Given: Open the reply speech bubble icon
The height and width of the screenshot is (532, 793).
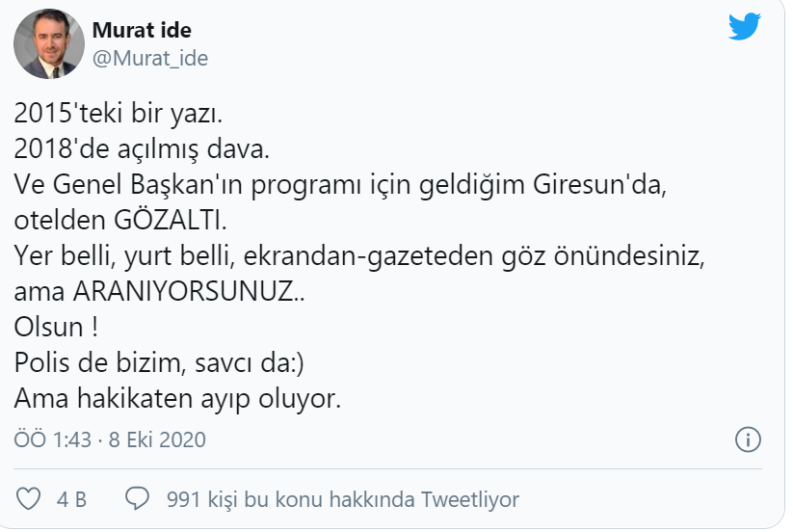Looking at the screenshot, I should pos(138,498).
